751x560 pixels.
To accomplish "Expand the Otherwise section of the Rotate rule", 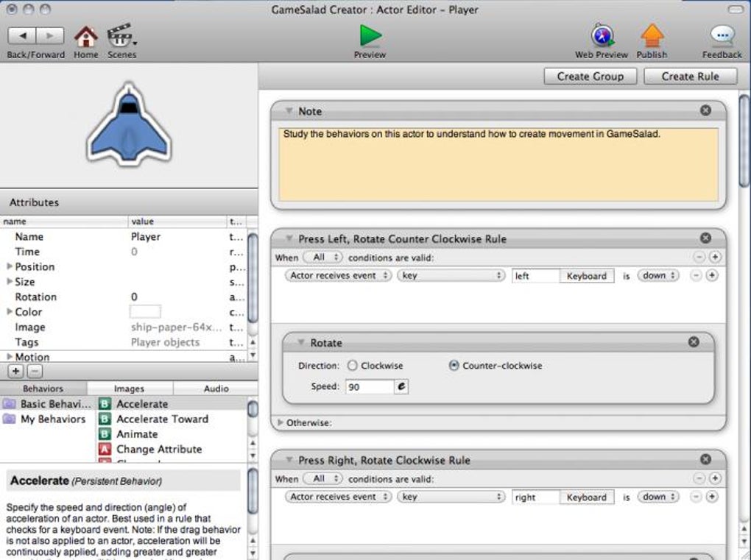I will (x=281, y=423).
